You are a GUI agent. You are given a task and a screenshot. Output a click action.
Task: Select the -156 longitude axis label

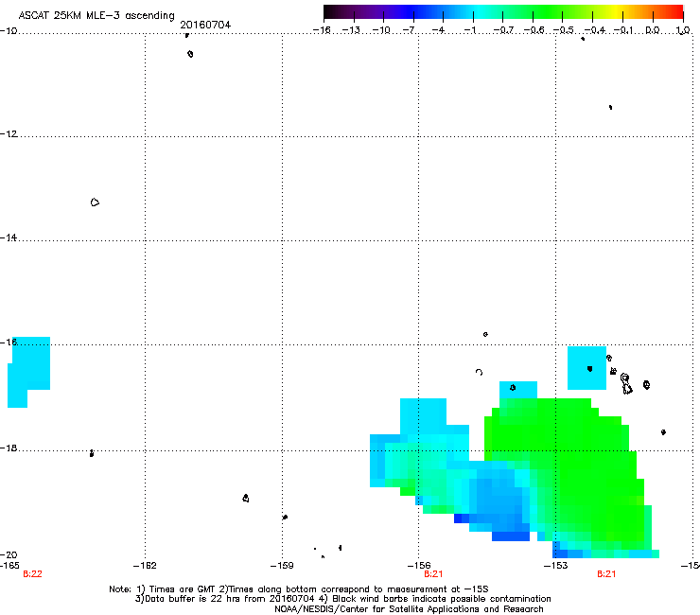tap(419, 566)
